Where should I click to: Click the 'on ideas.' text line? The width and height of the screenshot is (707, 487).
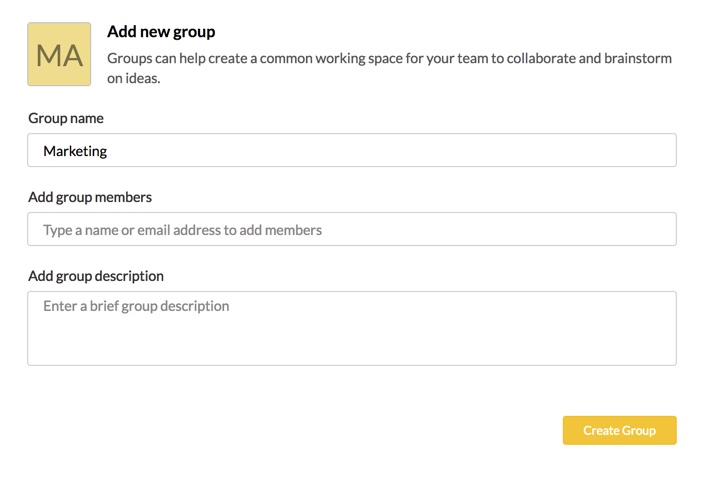click(134, 78)
